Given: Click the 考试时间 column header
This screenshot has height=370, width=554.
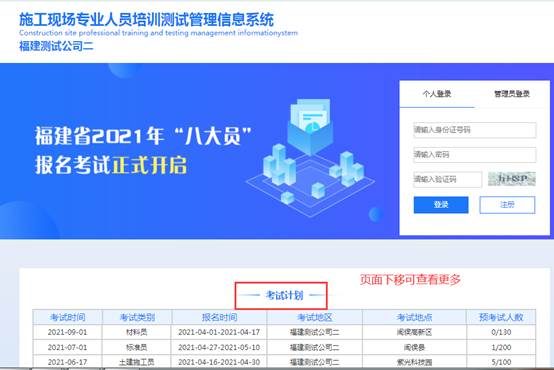Looking at the screenshot, I should [x=67, y=317].
